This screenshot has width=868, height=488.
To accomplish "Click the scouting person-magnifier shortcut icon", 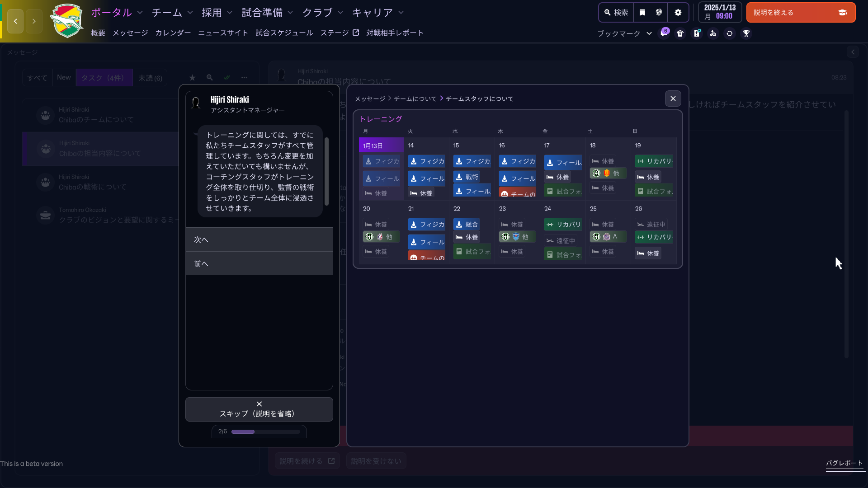I will click(x=713, y=33).
